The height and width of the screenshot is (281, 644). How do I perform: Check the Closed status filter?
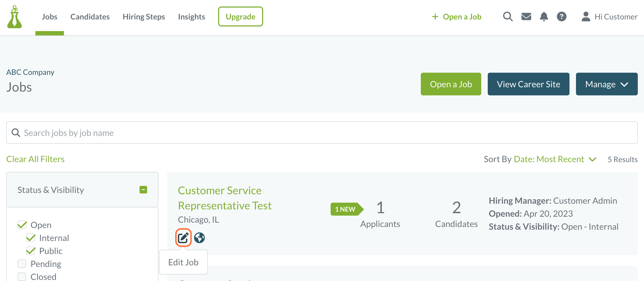pyautogui.click(x=22, y=277)
